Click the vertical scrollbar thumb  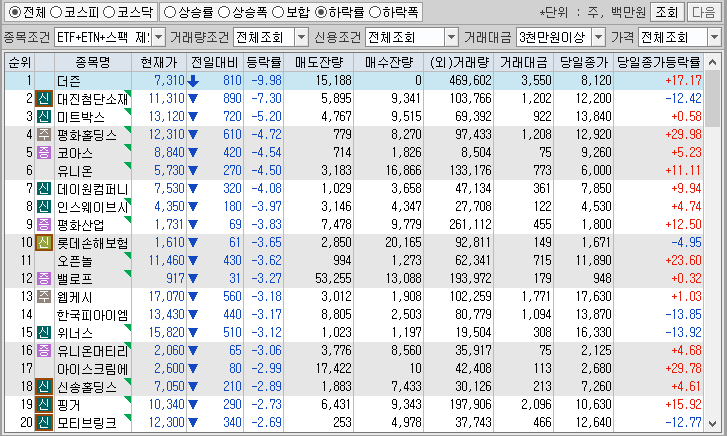point(712,99)
